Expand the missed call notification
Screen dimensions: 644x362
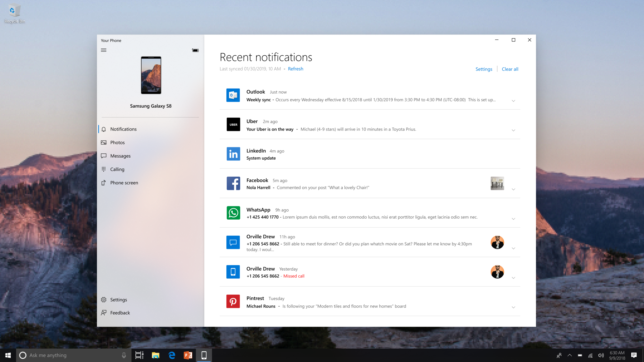tap(513, 278)
